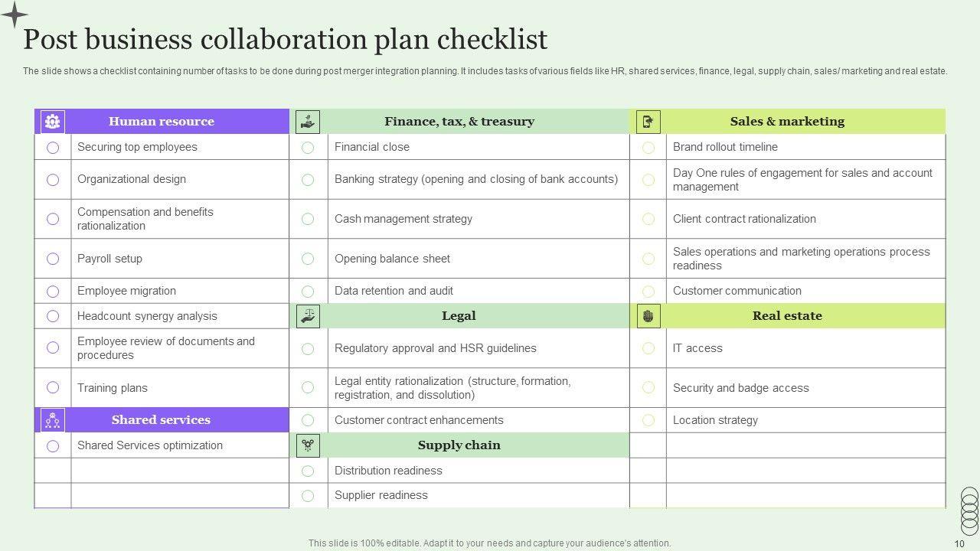This screenshot has height=551, width=980.
Task: Click the Supply chain network icon
Action: pos(308,445)
